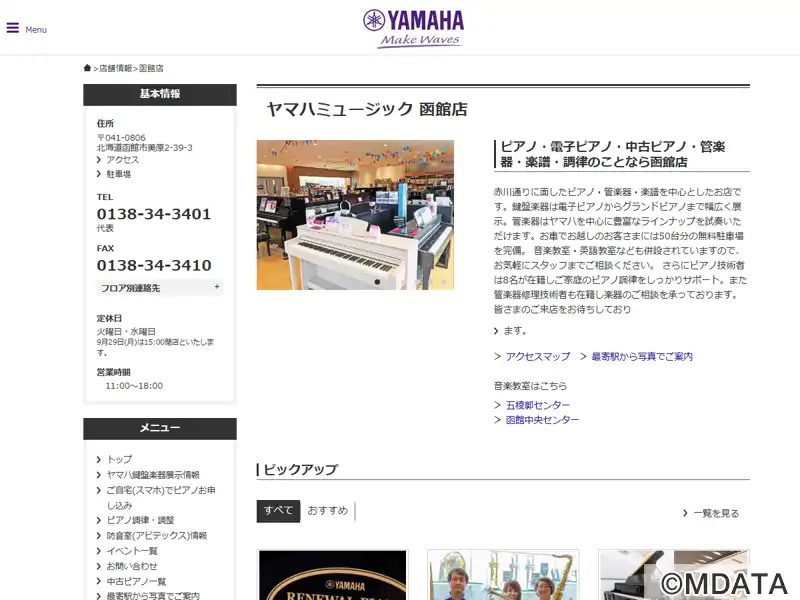Click the plus icon beside フロア別連絡先
Viewport: 800px width, 600px height.
click(x=217, y=287)
